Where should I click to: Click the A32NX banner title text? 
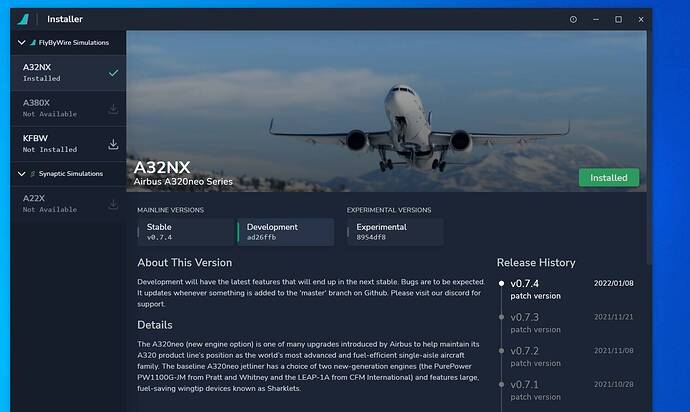[x=162, y=167]
